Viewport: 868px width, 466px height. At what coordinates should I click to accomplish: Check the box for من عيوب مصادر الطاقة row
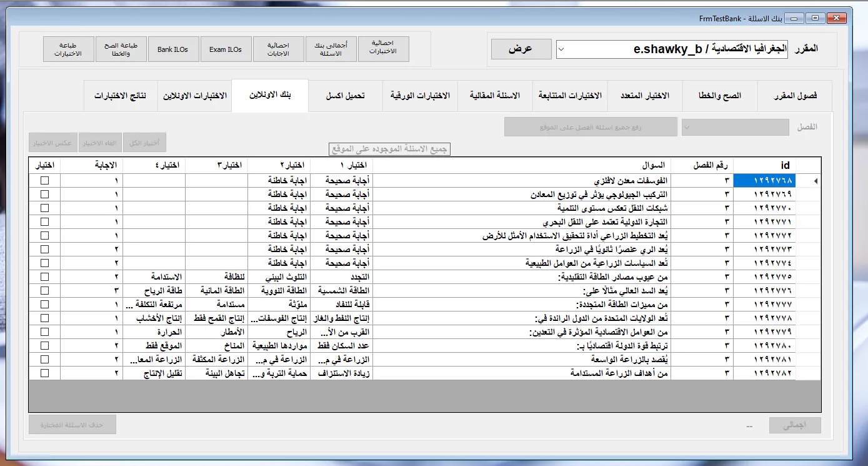[44, 276]
